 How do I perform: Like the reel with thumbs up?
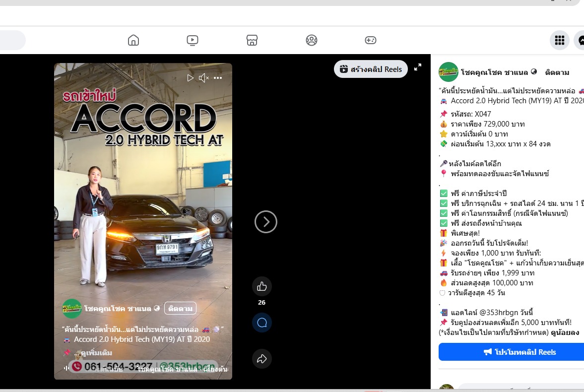[x=262, y=286]
